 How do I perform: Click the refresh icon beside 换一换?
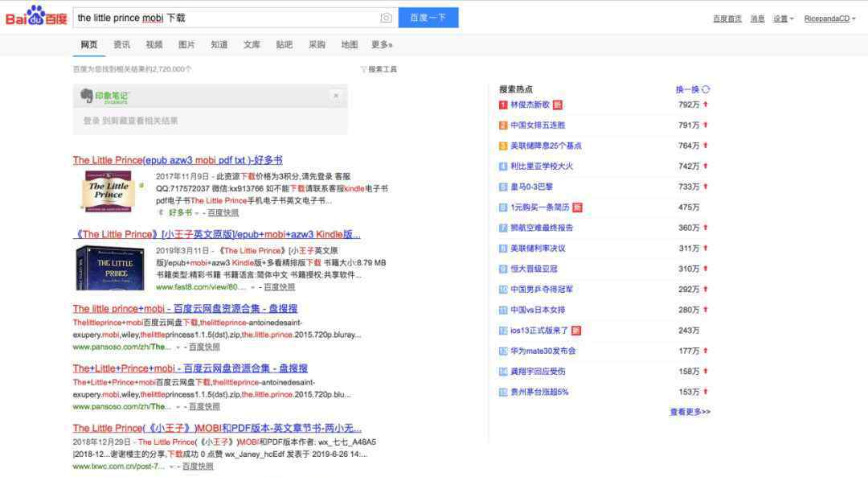[706, 89]
